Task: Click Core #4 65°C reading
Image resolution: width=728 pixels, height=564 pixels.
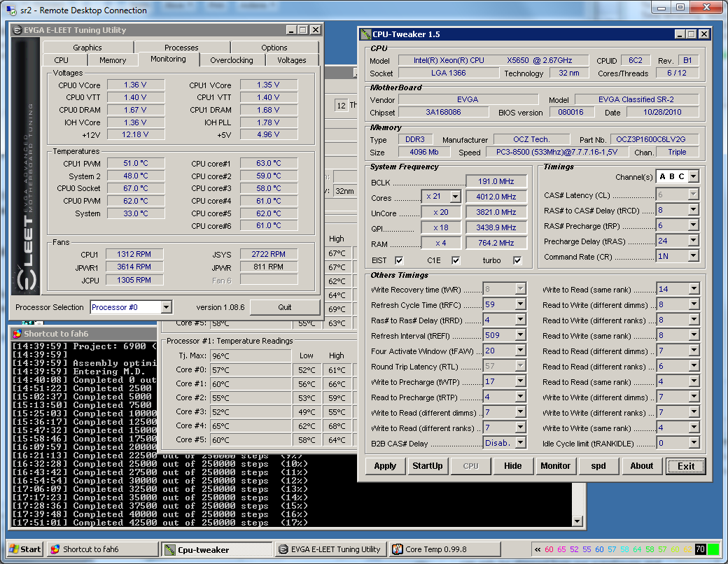Action: tap(251, 425)
